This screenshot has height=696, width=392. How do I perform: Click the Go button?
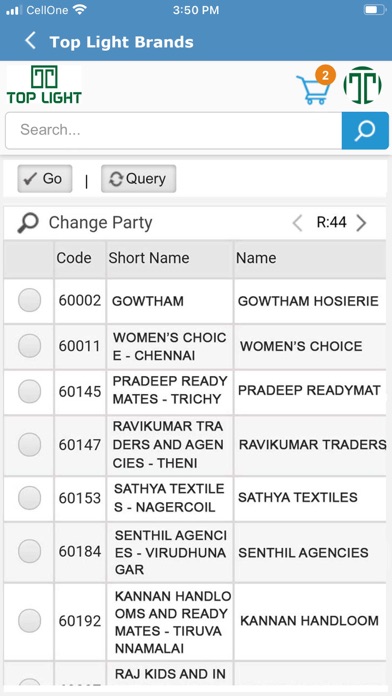click(x=44, y=179)
